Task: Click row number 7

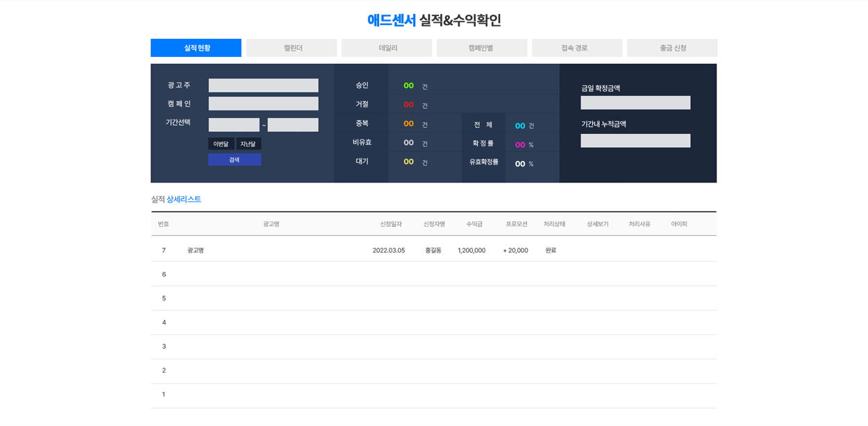Action: [164, 250]
